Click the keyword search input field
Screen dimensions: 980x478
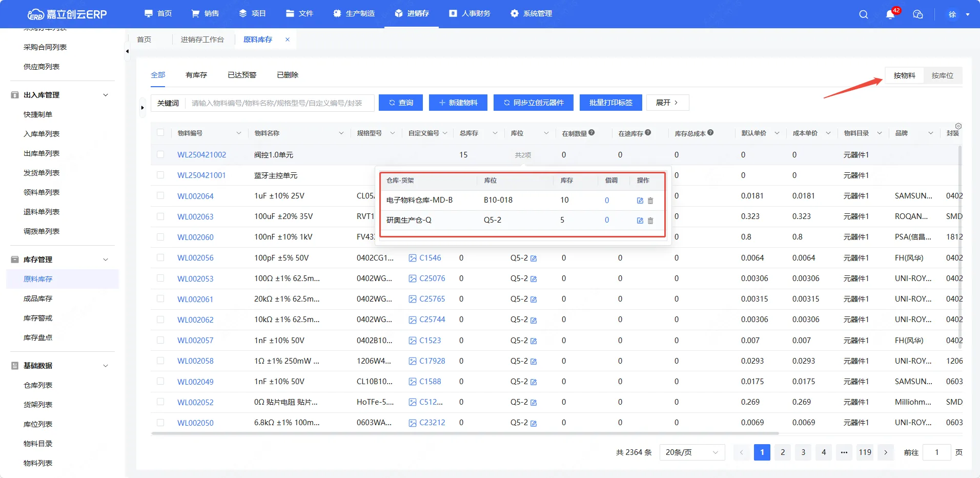coord(279,103)
